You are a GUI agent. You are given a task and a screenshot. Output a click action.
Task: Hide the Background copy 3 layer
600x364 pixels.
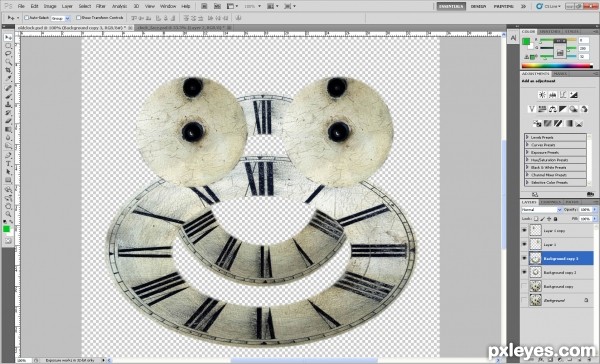[524, 258]
